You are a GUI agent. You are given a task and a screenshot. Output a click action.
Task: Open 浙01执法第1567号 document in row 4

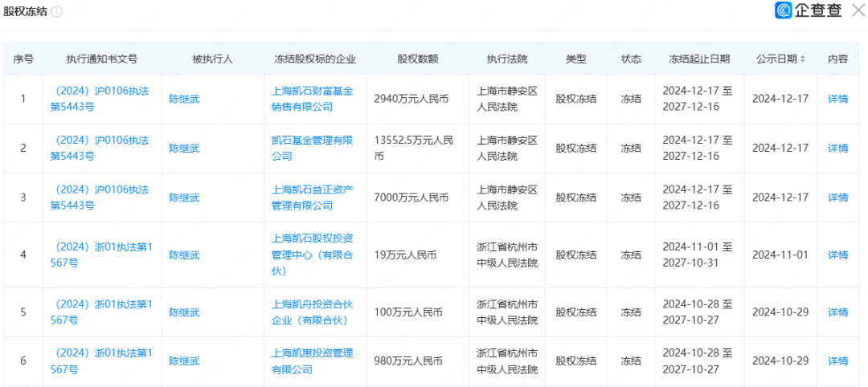click(x=100, y=255)
